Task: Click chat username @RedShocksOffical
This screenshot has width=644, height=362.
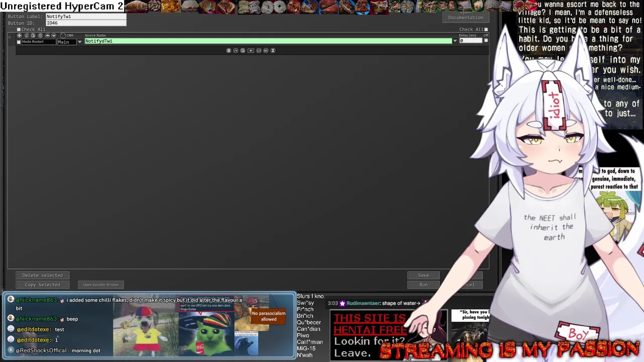Action: pos(42,350)
